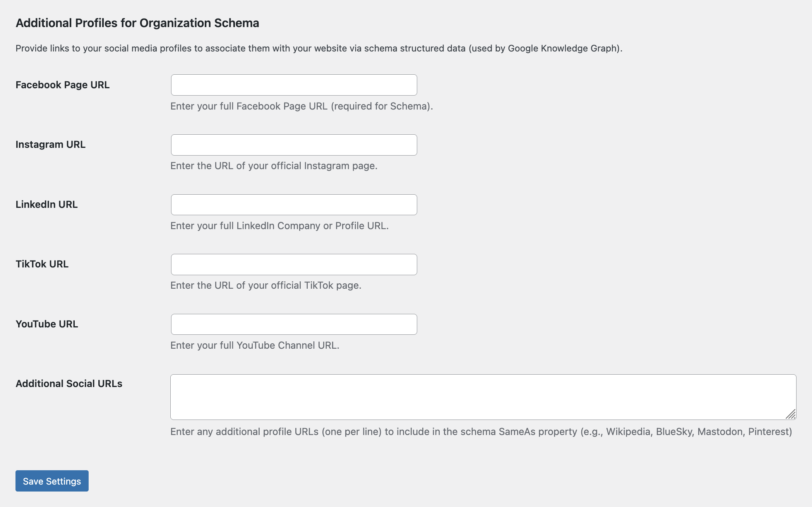
Task: Click the Save Settings button
Action: (x=51, y=481)
